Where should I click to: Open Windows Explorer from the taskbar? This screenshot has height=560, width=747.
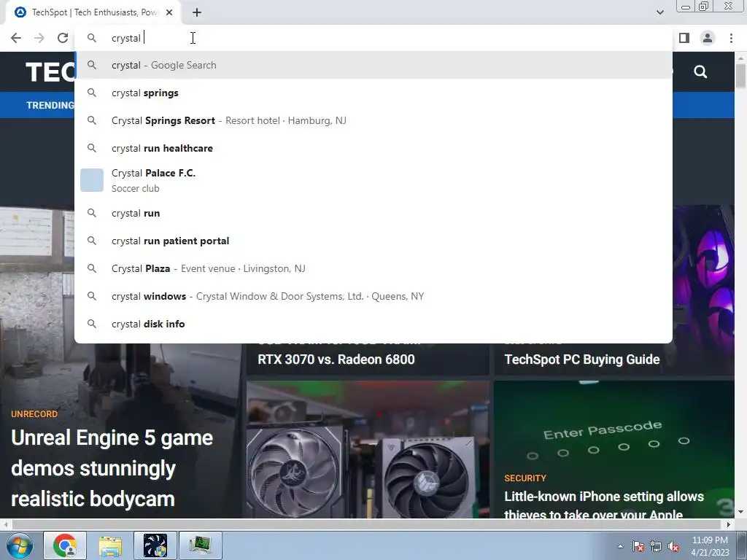pos(110,545)
